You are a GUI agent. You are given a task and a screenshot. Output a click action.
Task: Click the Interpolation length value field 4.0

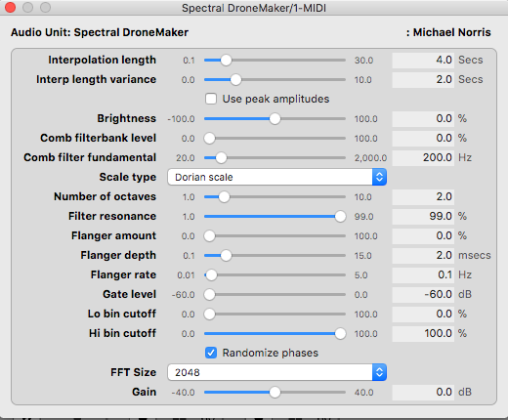pos(423,61)
